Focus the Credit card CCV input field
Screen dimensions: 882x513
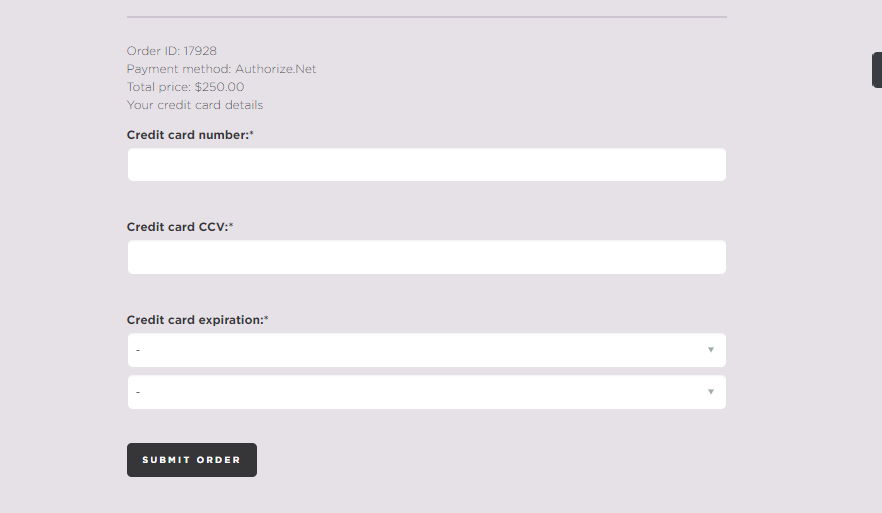[426, 257]
